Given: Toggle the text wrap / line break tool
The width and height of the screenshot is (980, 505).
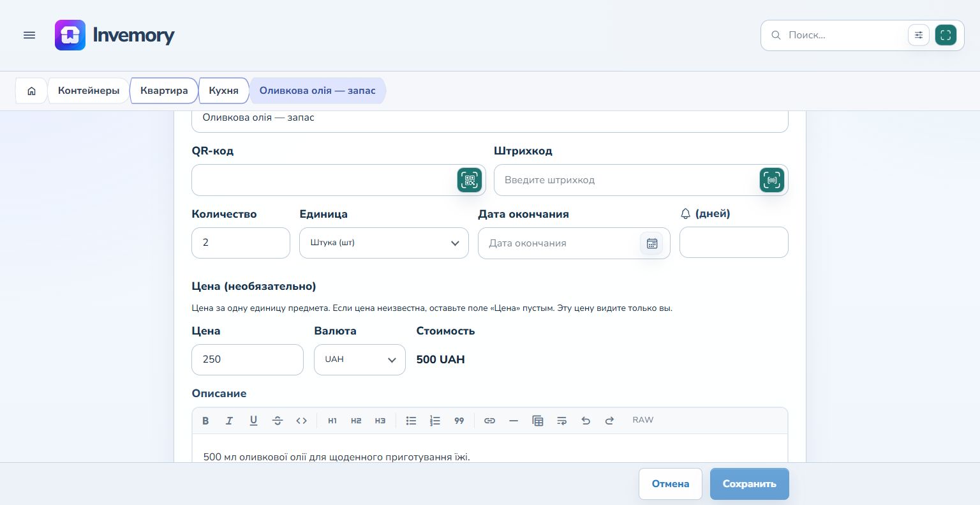Looking at the screenshot, I should (561, 421).
